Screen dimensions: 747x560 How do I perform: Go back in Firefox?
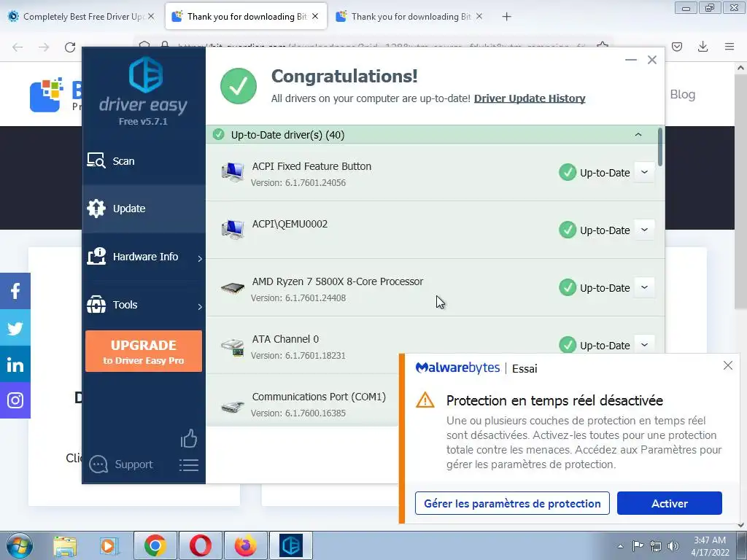point(18,47)
